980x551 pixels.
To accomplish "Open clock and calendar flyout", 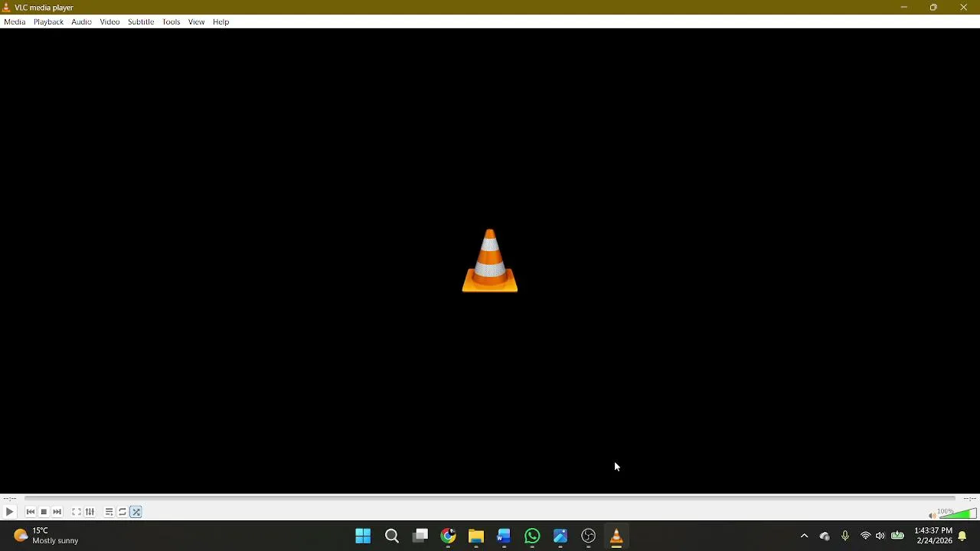I will (933, 536).
